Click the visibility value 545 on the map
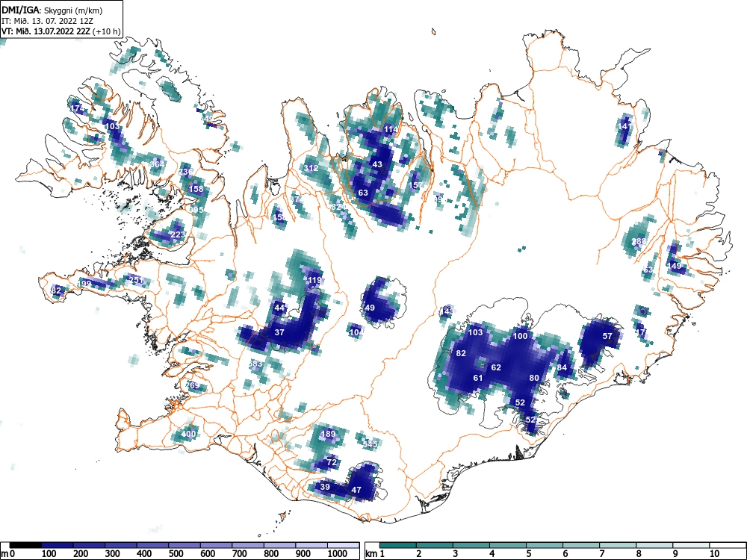The width and height of the screenshot is (747, 560). (370, 444)
